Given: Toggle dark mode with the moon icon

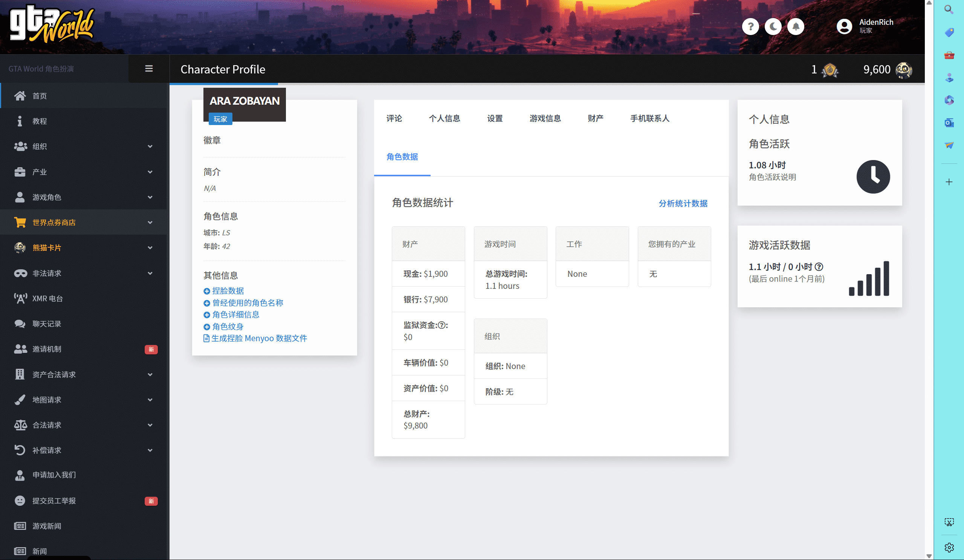Looking at the screenshot, I should [x=773, y=26].
